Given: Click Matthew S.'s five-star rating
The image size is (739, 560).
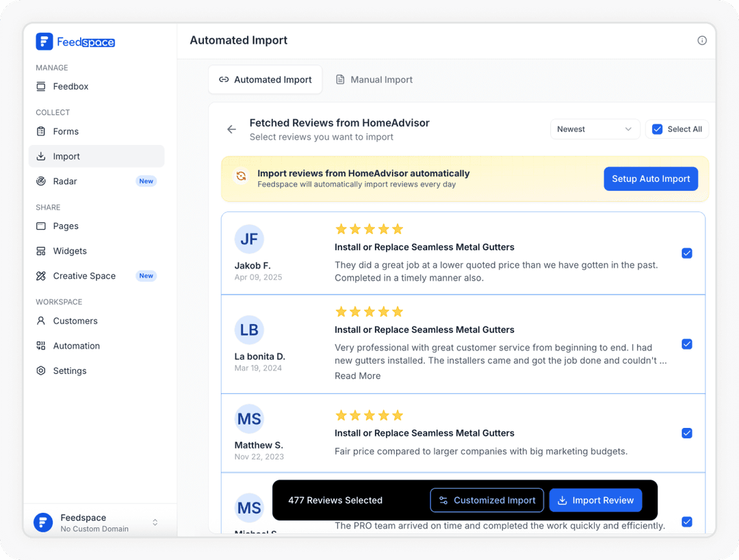Looking at the screenshot, I should [369, 416].
